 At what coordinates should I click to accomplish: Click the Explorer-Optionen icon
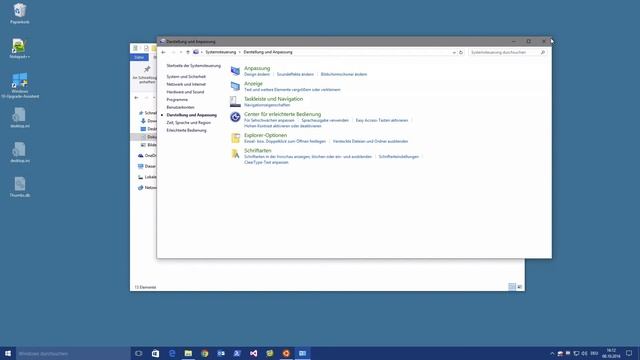(235, 138)
